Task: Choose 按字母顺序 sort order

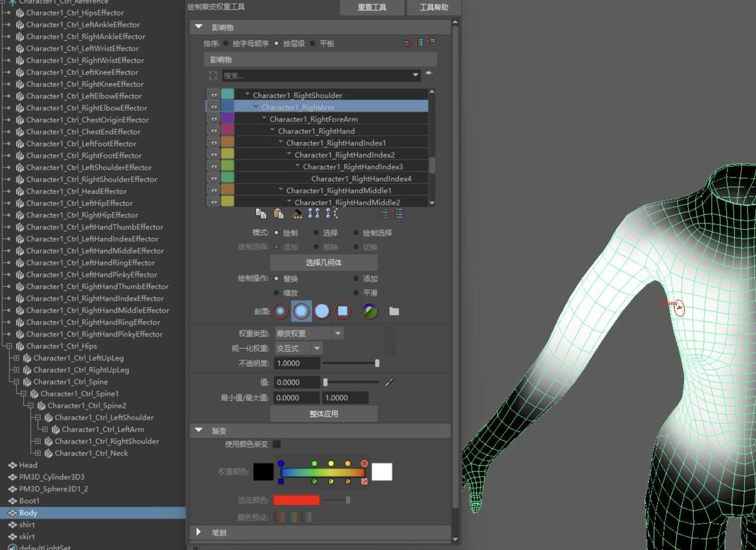Action: [226, 43]
